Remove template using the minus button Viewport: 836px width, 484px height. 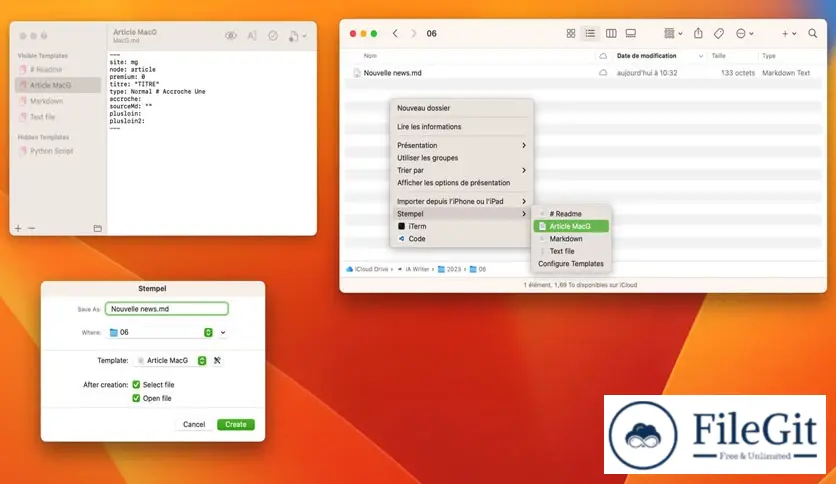(x=31, y=228)
